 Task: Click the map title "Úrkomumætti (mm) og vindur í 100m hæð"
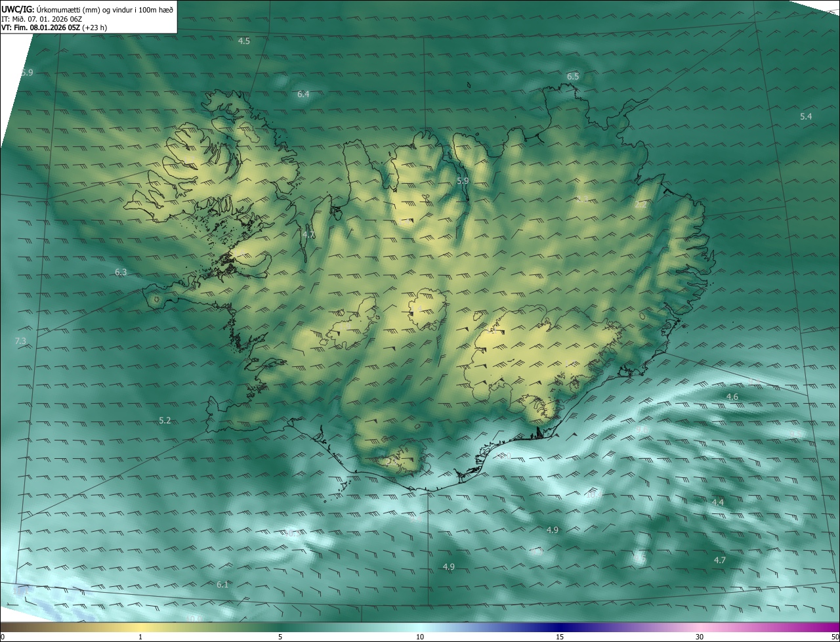pyautogui.click(x=104, y=9)
